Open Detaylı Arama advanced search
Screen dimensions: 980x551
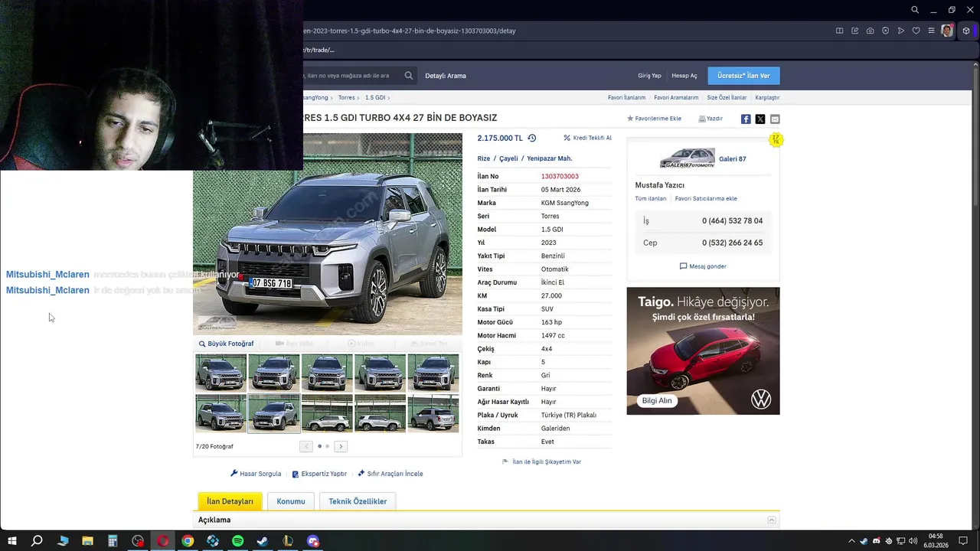click(x=446, y=76)
